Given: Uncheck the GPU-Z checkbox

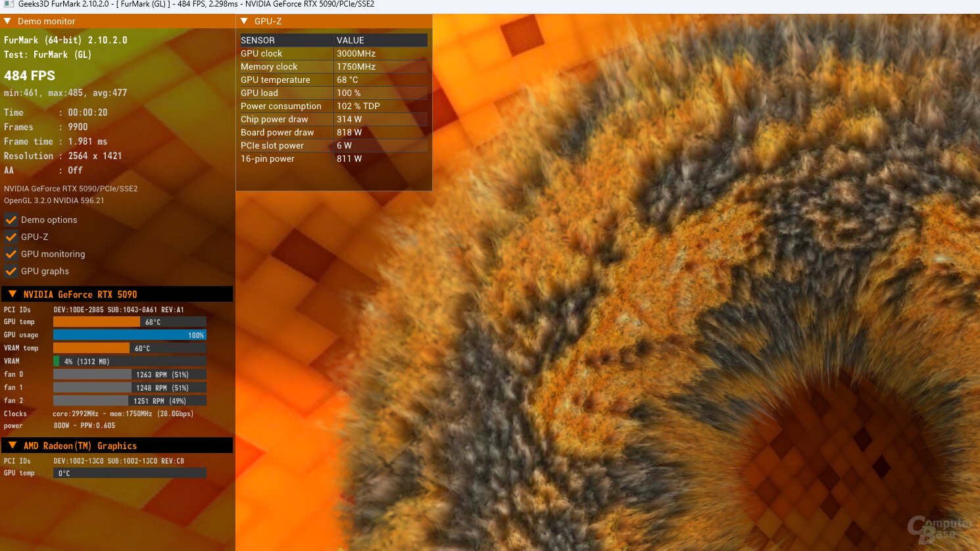Looking at the screenshot, I should (x=11, y=237).
